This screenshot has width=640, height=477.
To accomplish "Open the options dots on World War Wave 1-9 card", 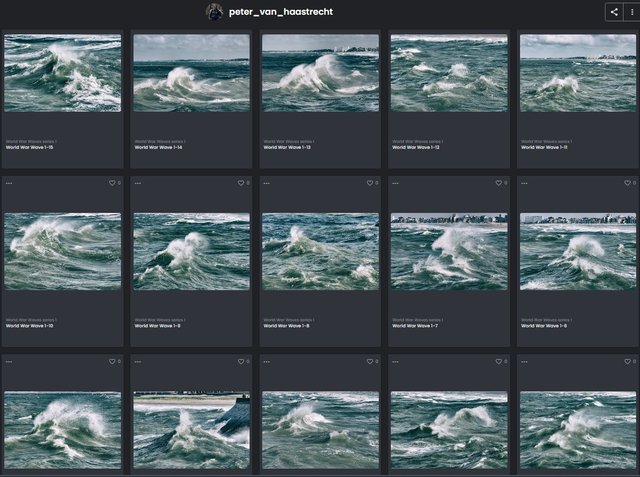I will 138,183.
